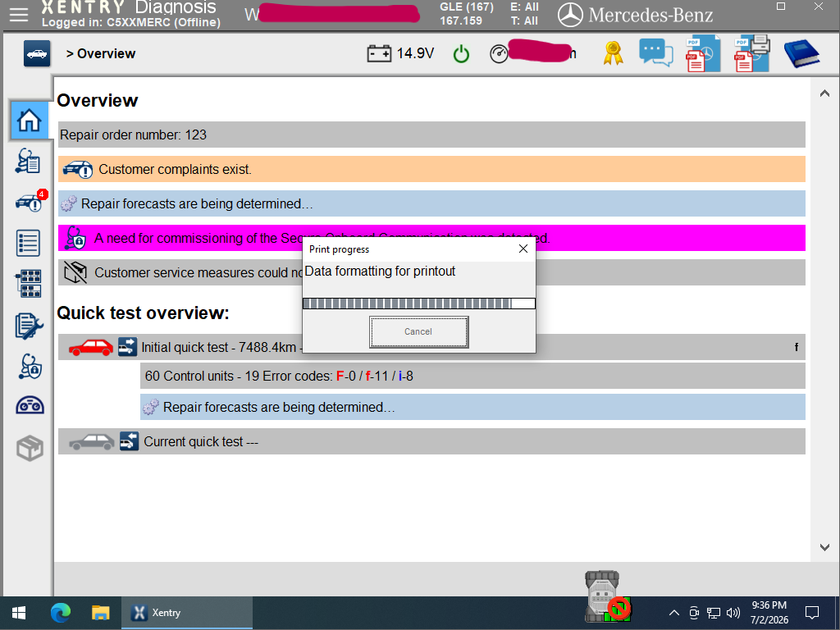Click the 'Quick test overview:' heading
This screenshot has width=840, height=630.
point(143,313)
